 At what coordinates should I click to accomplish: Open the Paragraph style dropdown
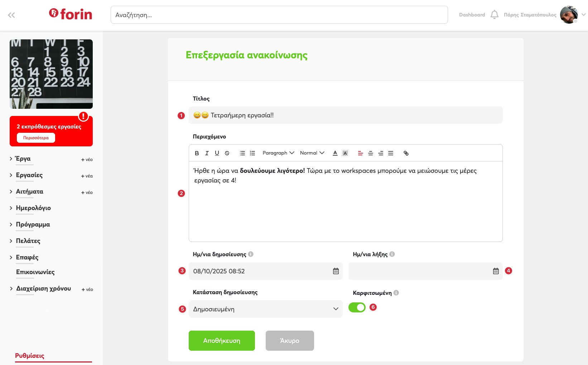point(278,153)
